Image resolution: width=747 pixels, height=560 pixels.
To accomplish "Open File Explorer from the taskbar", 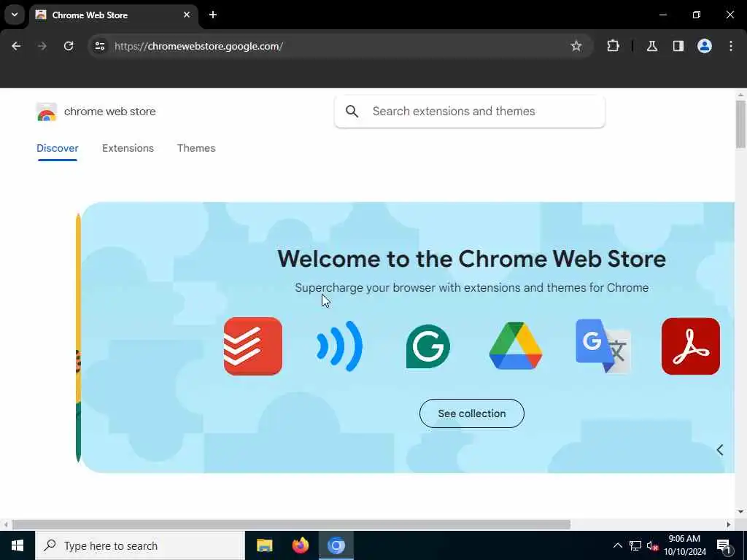I will point(264,545).
